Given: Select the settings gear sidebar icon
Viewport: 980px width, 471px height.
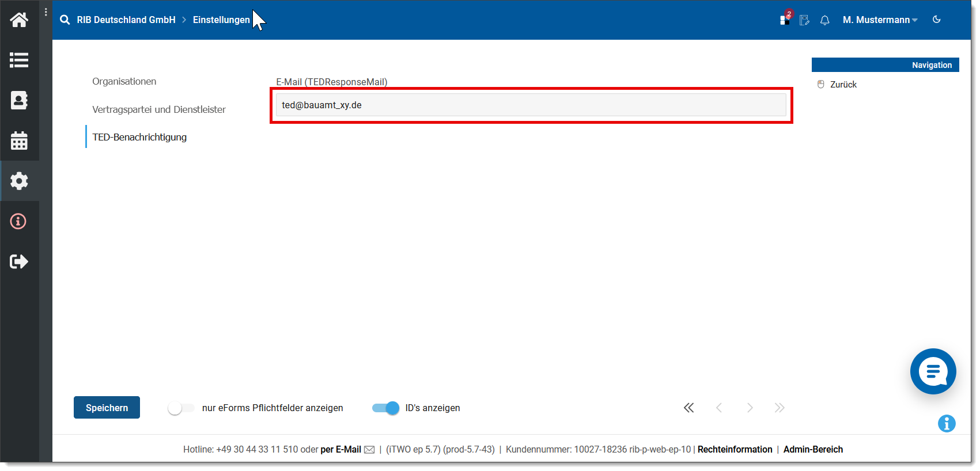Looking at the screenshot, I should click(x=19, y=181).
